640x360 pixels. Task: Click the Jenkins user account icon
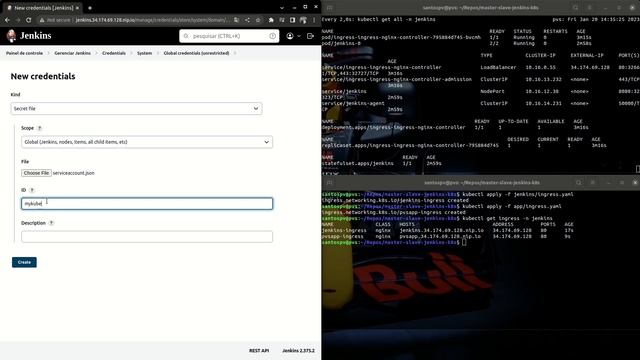point(290,36)
